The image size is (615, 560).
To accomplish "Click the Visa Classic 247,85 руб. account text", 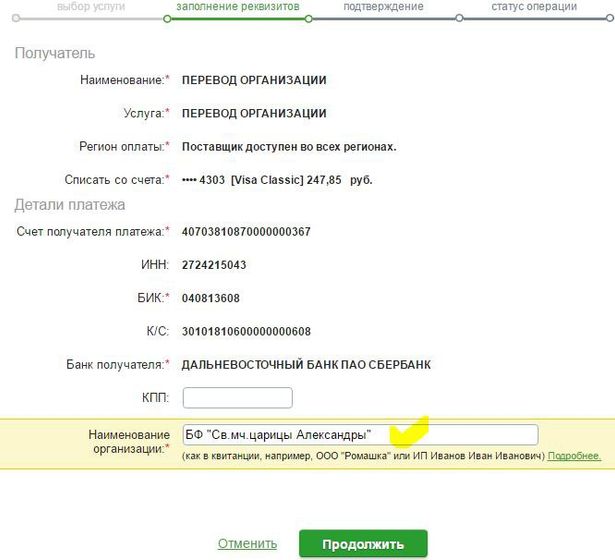I will (277, 180).
